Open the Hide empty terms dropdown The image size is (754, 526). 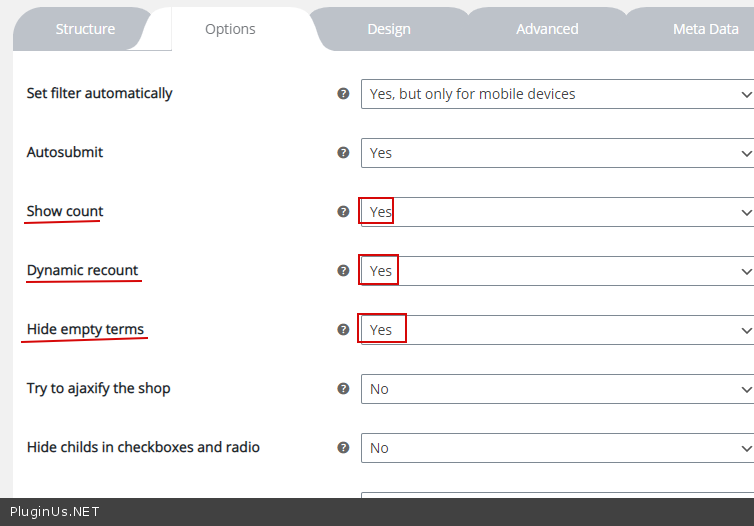[557, 330]
